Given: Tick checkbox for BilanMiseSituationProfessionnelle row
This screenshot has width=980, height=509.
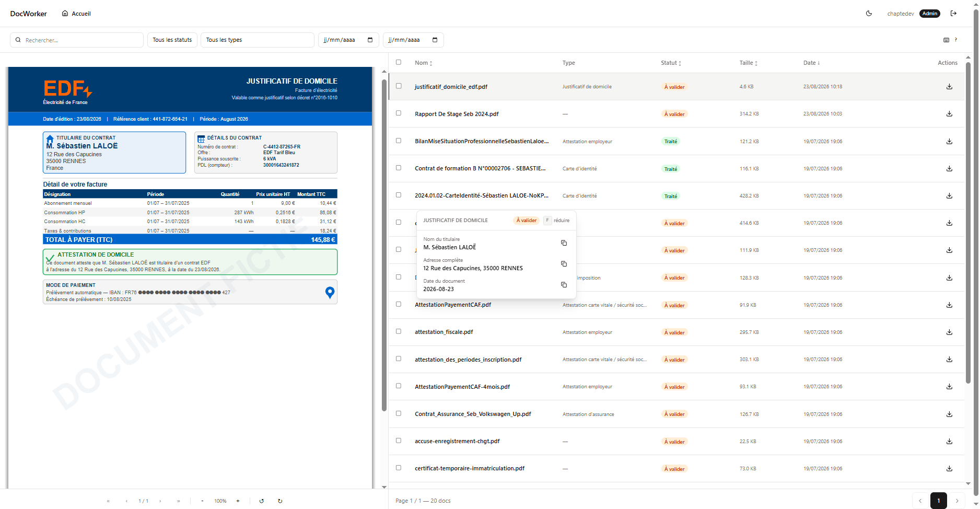Looking at the screenshot, I should tap(399, 141).
